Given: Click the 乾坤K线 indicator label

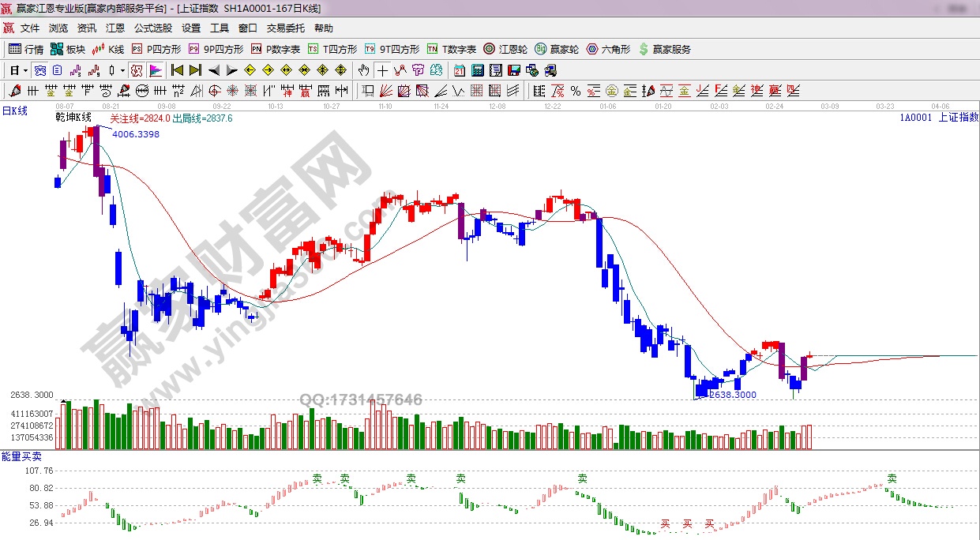Looking at the screenshot, I should [73, 118].
